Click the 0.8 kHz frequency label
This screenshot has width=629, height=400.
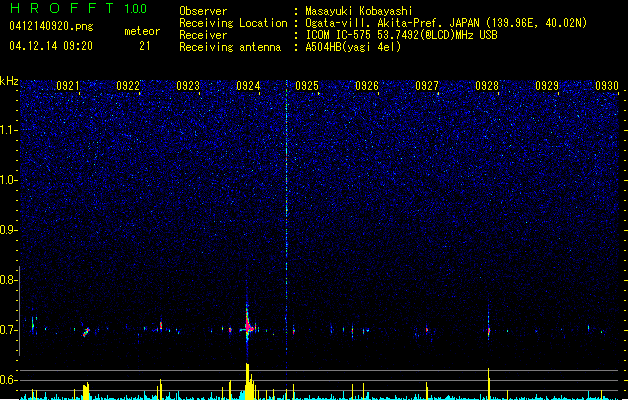(x=8, y=280)
